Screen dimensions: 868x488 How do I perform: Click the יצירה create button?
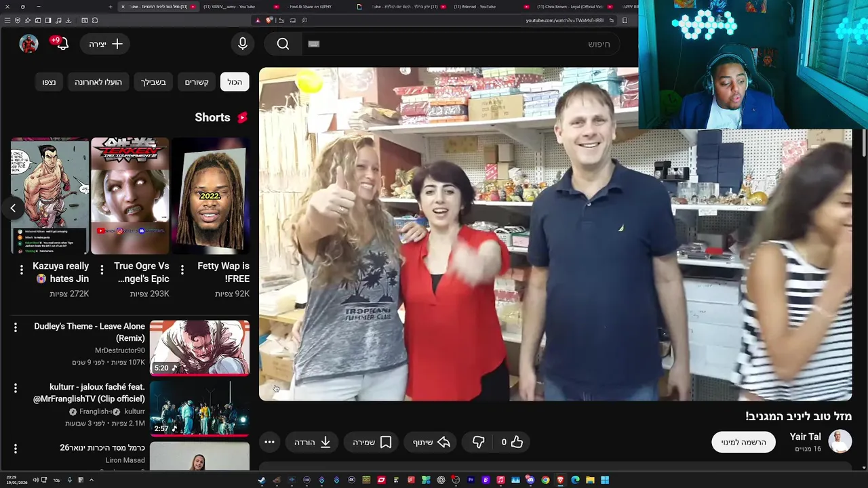click(x=105, y=44)
